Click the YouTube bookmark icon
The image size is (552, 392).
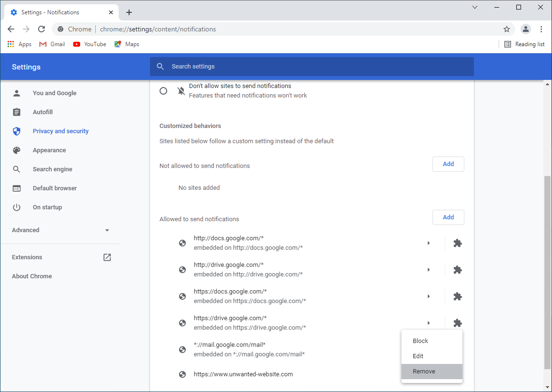click(77, 44)
